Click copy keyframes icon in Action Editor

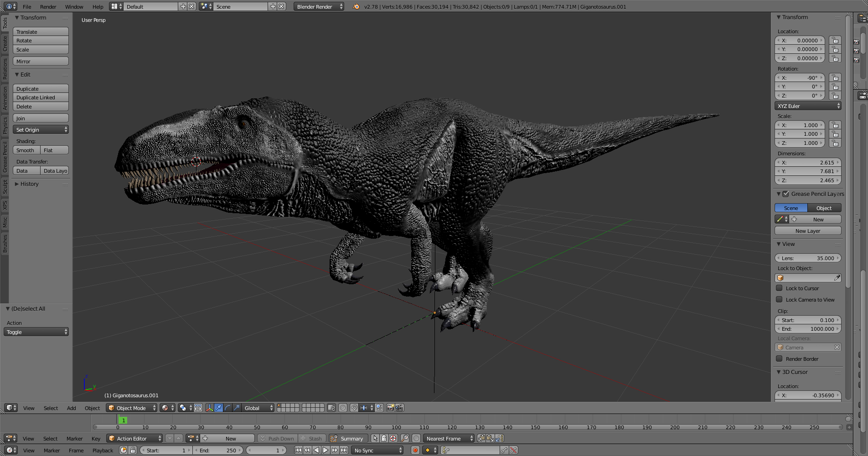point(481,438)
